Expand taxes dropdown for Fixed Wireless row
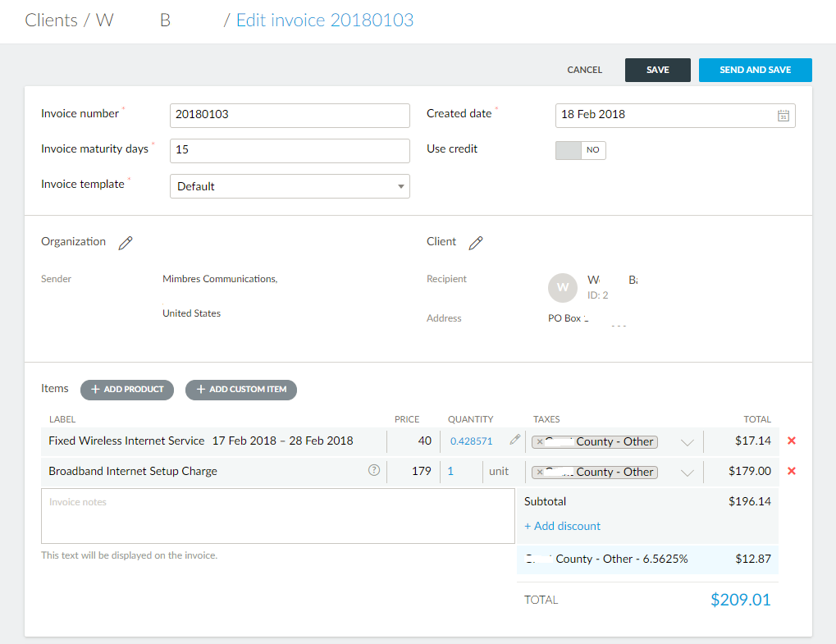The width and height of the screenshot is (836, 644). (x=688, y=442)
